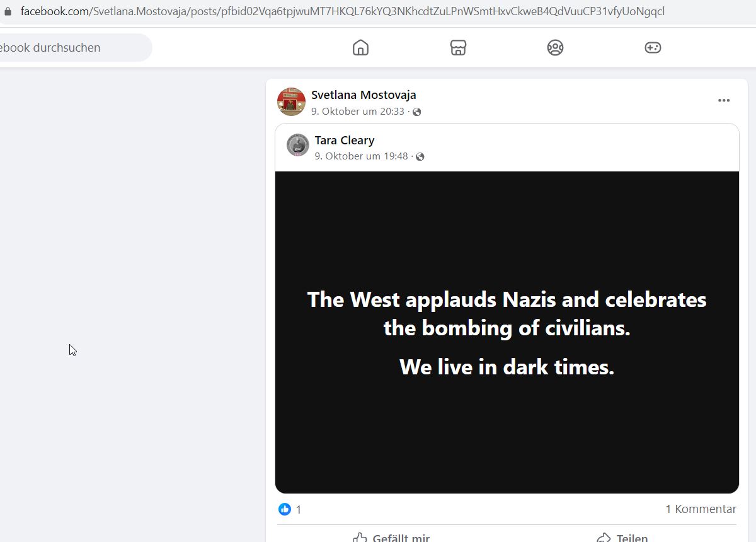Open the Tara Cleary profile name link

[x=345, y=140]
